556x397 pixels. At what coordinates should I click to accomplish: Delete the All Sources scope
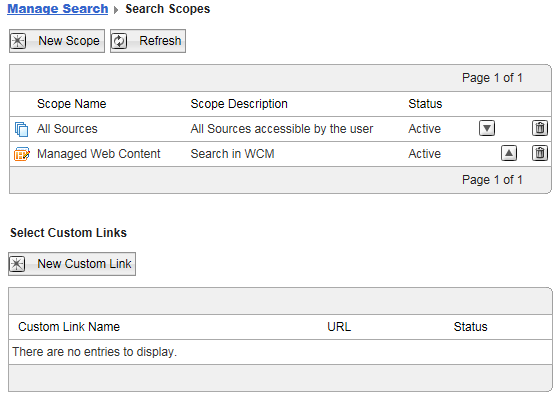[x=540, y=128]
